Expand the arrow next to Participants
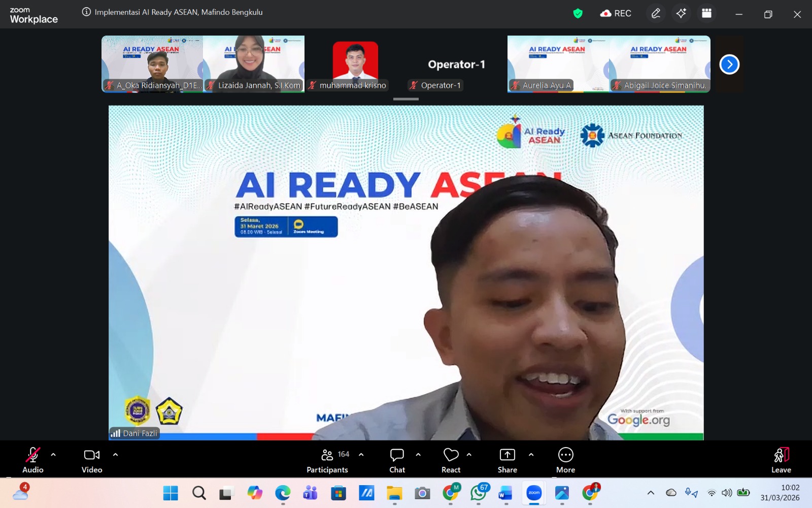The width and height of the screenshot is (812, 508). [361, 455]
